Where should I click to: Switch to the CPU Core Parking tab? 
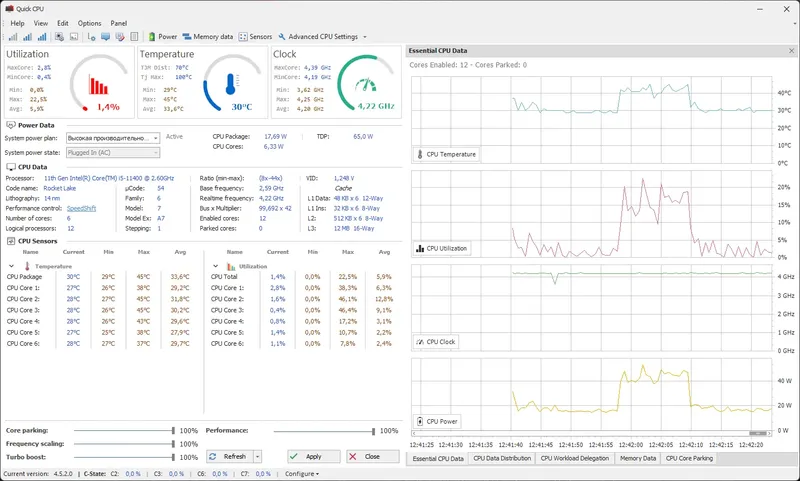[x=689, y=458]
